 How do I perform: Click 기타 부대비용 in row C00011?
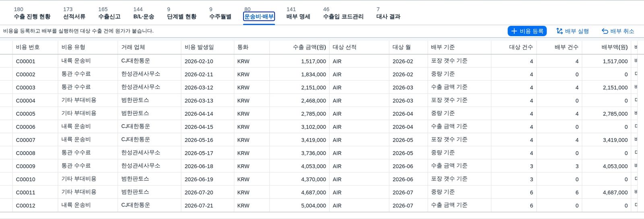(79, 192)
